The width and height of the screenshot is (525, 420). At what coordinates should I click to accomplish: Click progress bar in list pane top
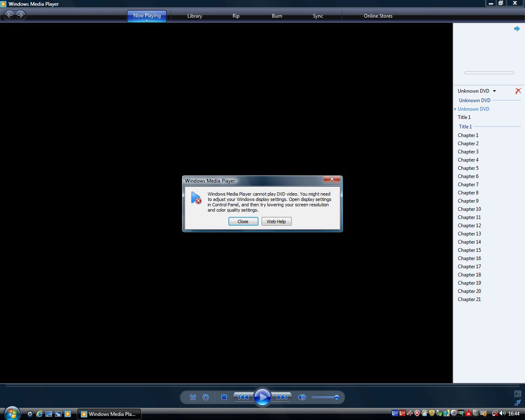489,73
